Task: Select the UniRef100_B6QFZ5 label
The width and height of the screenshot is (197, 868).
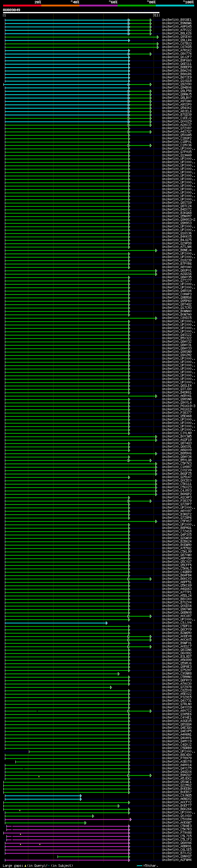Action: click(177, 474)
